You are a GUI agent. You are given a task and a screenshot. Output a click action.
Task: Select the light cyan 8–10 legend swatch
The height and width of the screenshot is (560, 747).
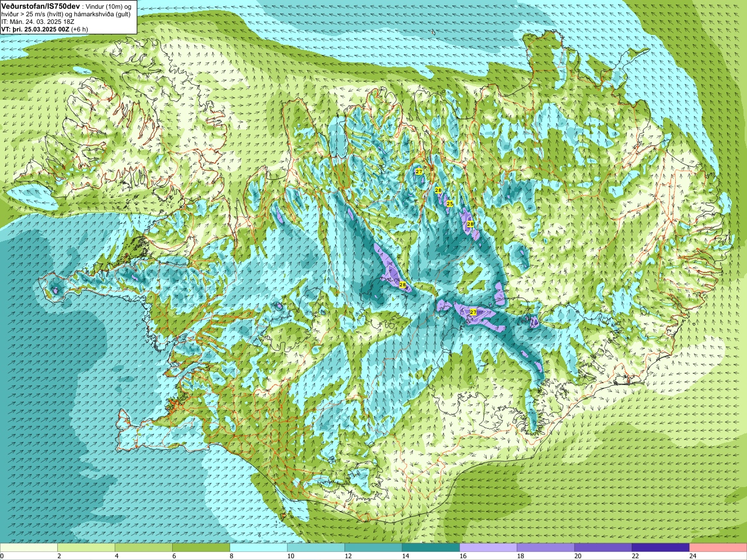[259, 548]
